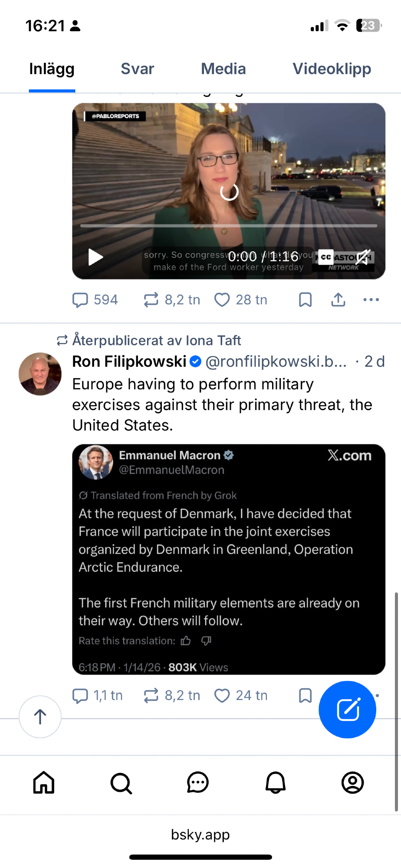Bookmark the video post
This screenshot has height=868, width=401.
(305, 299)
